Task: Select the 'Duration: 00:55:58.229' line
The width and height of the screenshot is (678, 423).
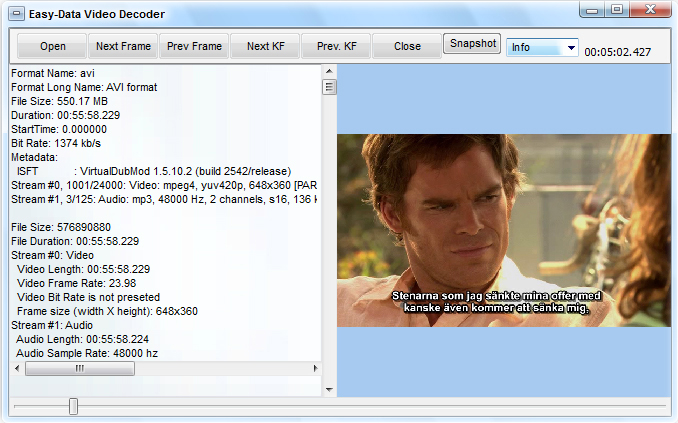Action: point(65,115)
